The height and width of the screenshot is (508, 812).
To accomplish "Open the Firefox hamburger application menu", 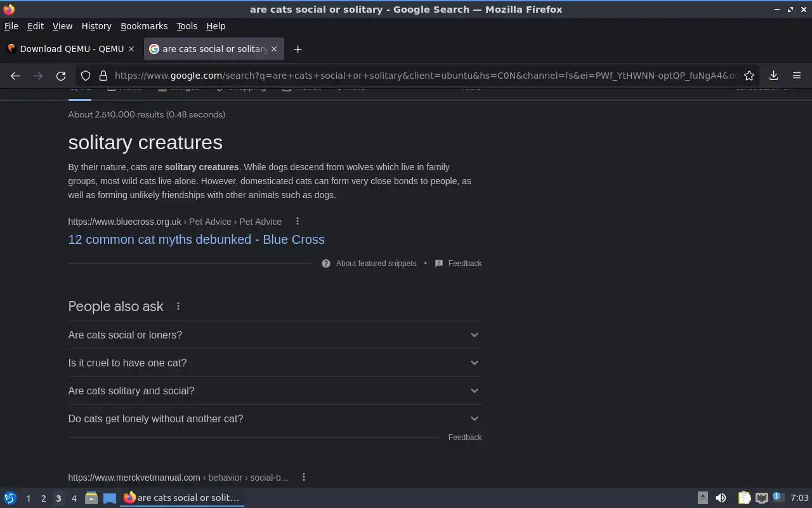I will coord(797,76).
